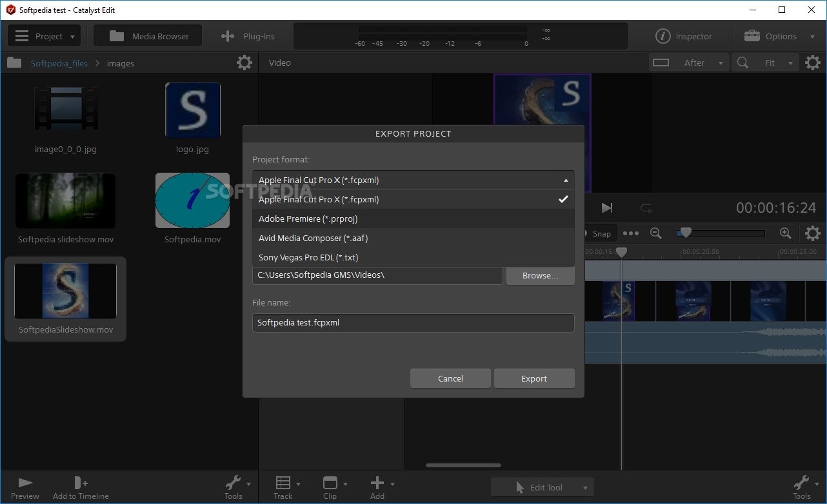Open the three-dots more options

tap(631, 233)
